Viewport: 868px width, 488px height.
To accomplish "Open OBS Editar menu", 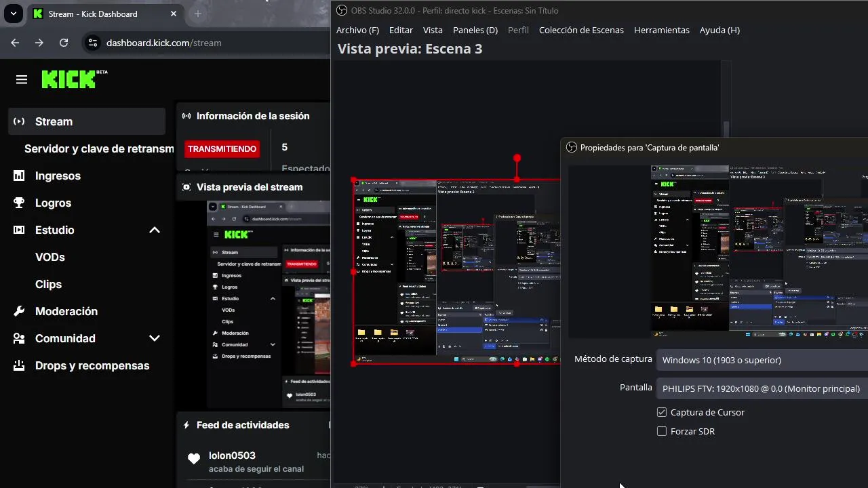I will 401,30.
